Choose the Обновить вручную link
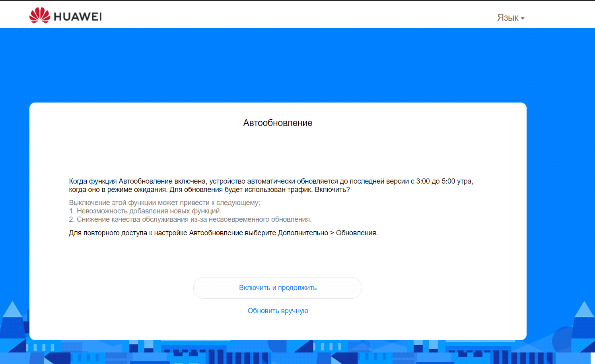Image resolution: width=595 pixels, height=364 pixels. point(278,311)
